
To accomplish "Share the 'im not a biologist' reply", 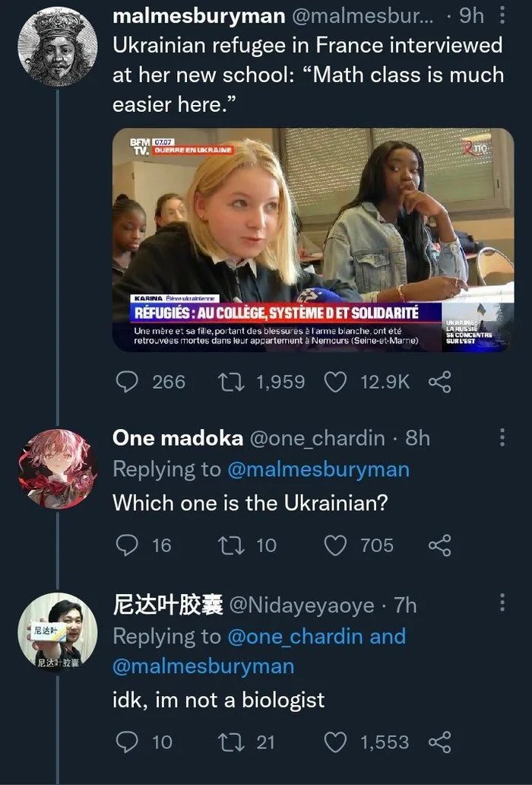I will click(x=439, y=742).
